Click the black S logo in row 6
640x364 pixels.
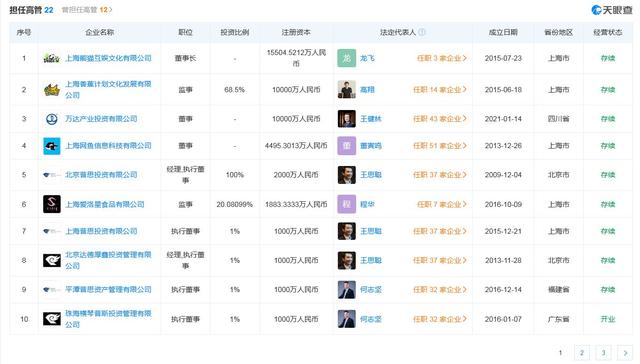click(x=52, y=204)
